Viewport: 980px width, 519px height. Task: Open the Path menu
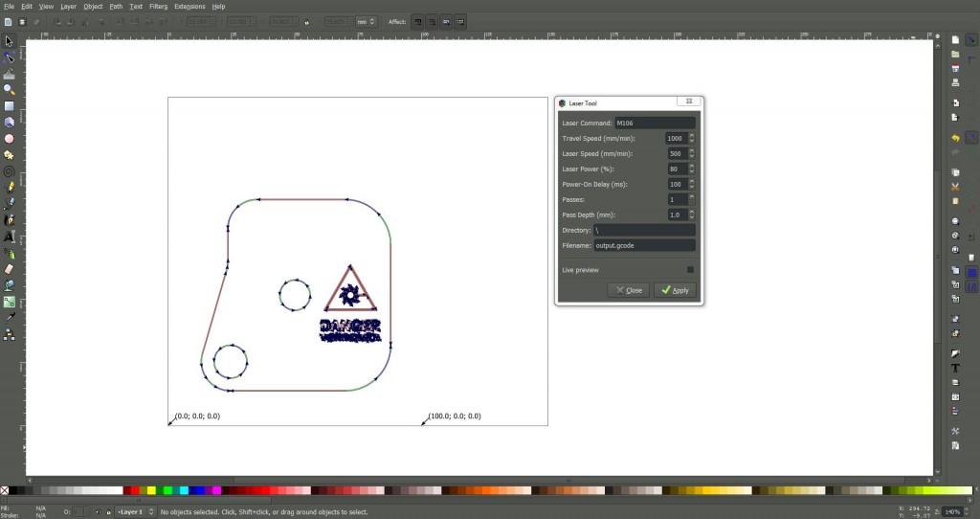(116, 7)
